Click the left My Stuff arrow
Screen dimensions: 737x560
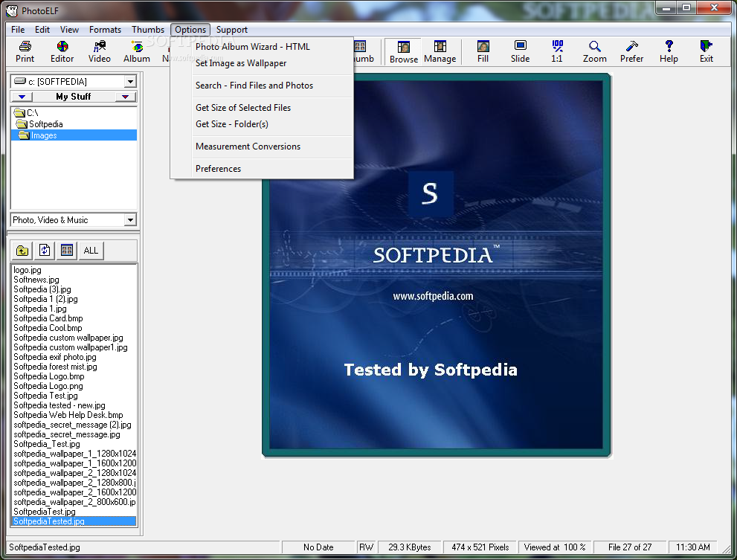click(22, 97)
